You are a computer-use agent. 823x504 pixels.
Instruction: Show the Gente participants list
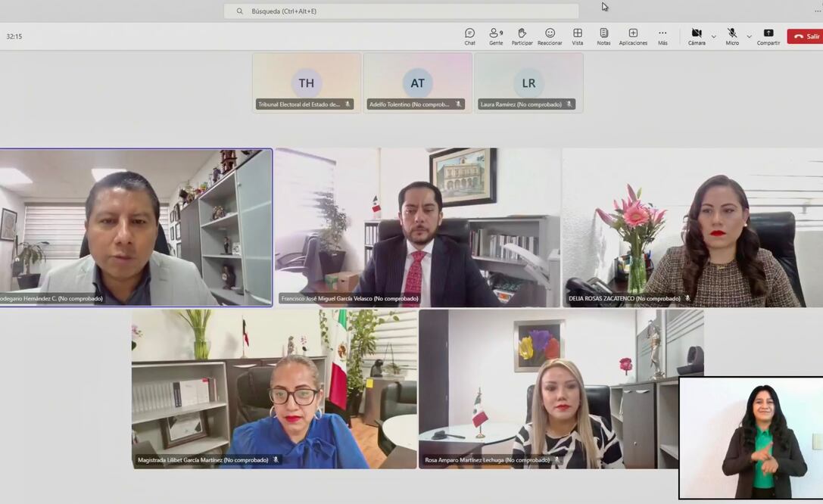496,36
